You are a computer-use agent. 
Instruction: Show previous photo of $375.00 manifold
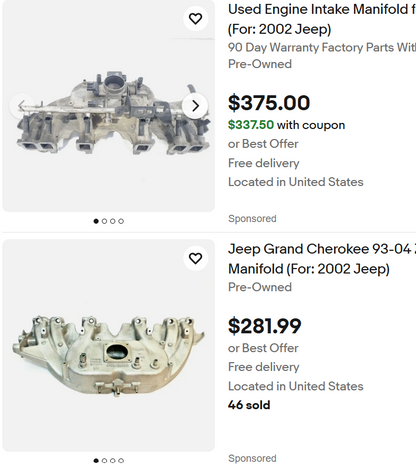click(22, 106)
